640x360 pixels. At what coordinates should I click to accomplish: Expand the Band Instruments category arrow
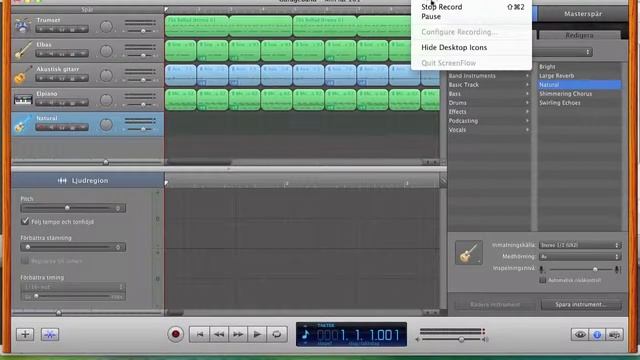(x=527, y=76)
